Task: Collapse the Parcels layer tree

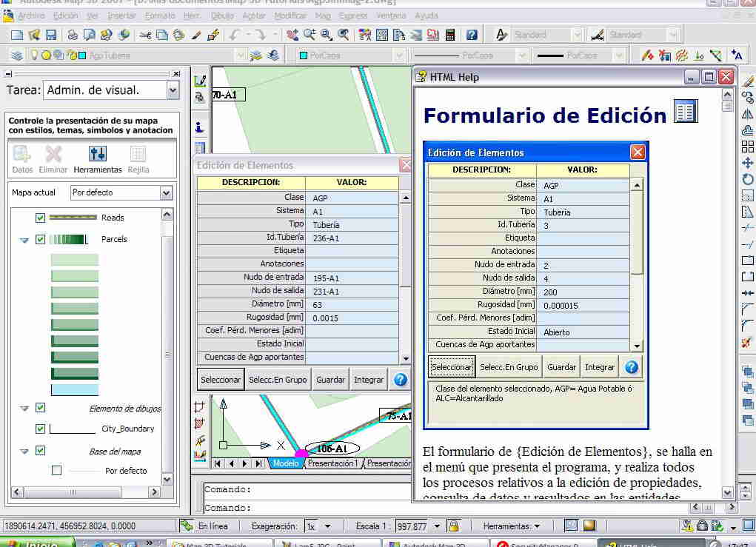Action: [24, 240]
